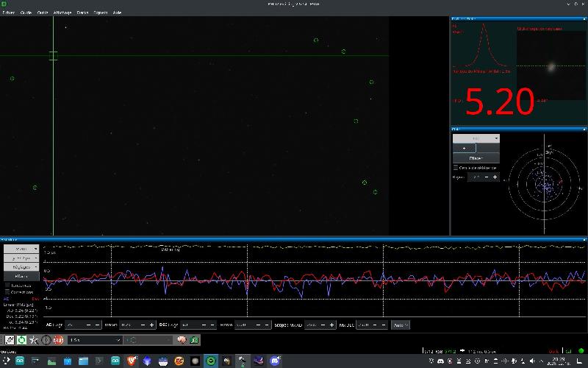
Task: Click the system tray clock
Action: tap(559, 361)
